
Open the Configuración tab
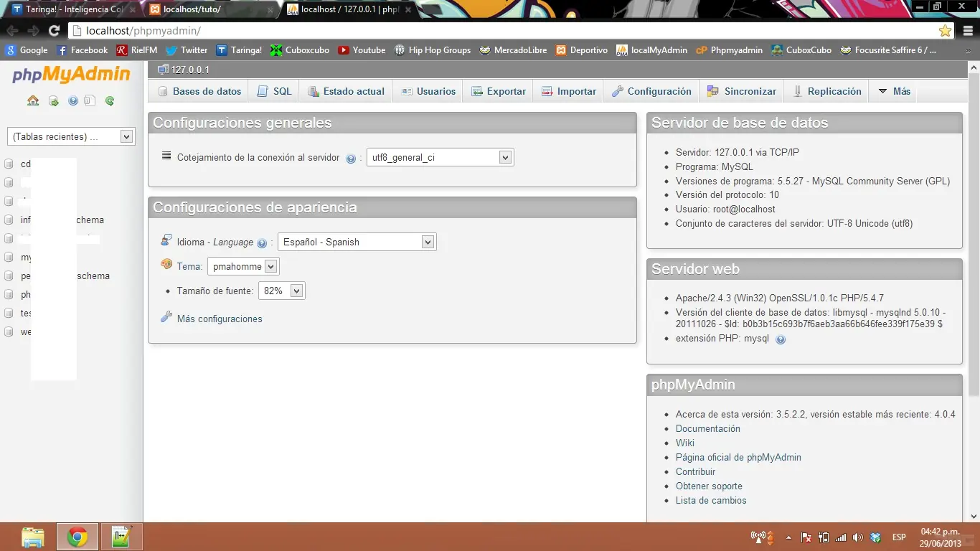(x=651, y=91)
